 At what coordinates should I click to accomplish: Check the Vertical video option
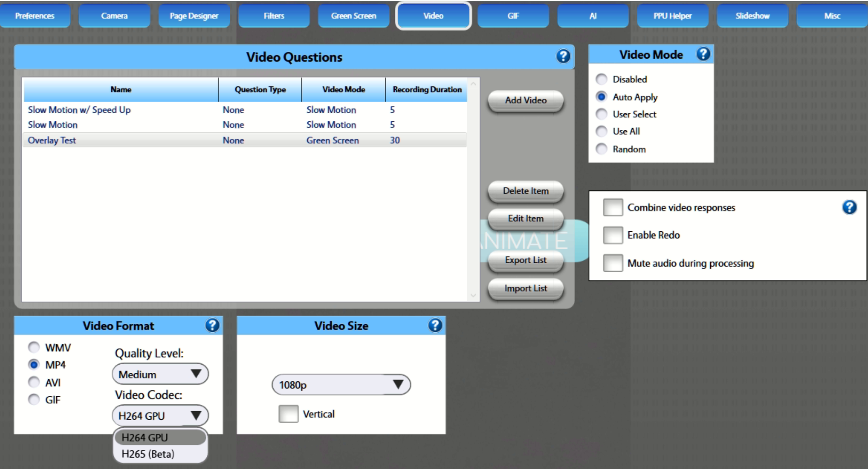[x=288, y=414]
